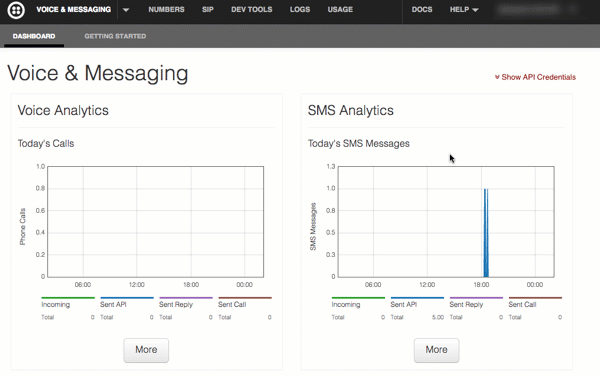The height and width of the screenshot is (376, 600).
Task: Click the Phone Calls axis label
Action: coord(23,226)
